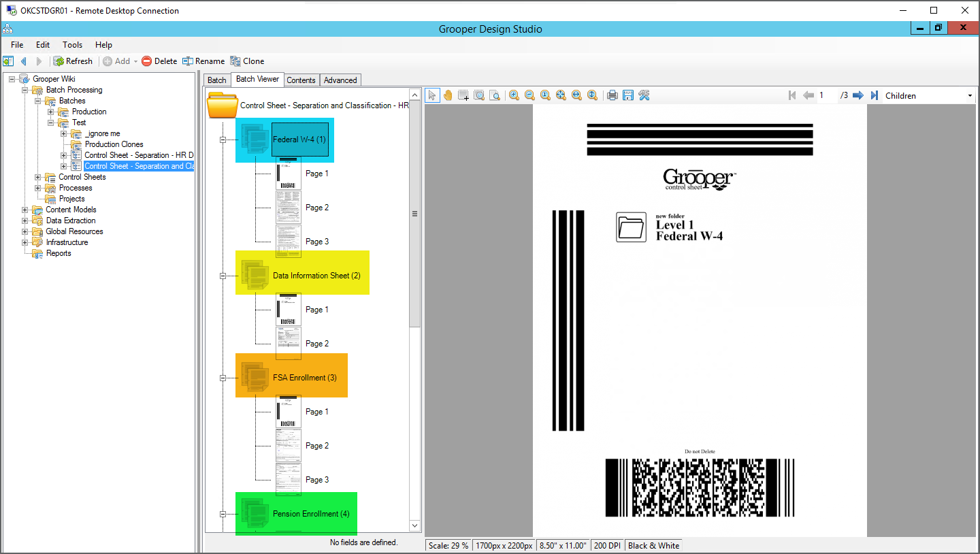Open the Edit menu

click(x=43, y=45)
